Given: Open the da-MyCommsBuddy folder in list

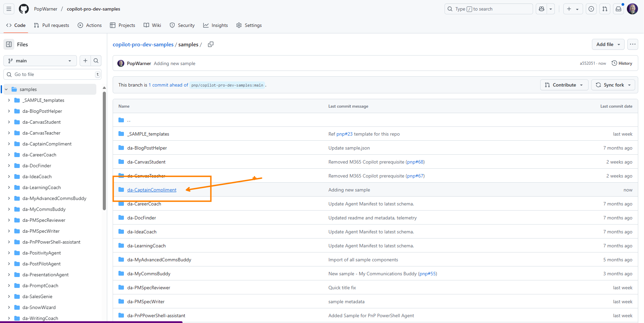Looking at the screenshot, I should pos(149,274).
